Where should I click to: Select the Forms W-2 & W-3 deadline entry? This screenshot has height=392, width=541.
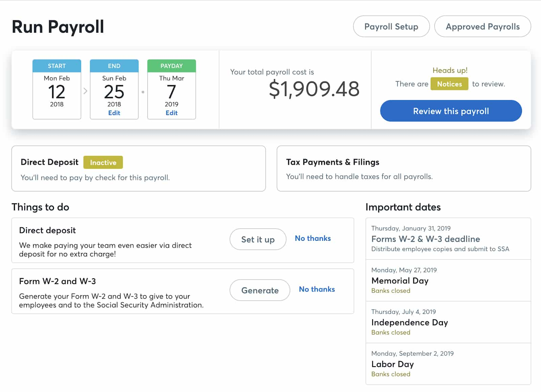point(425,238)
